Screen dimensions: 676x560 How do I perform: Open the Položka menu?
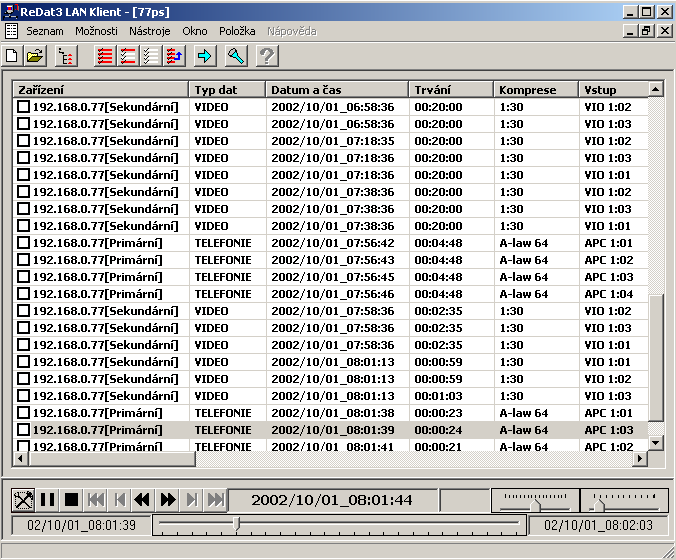[237, 31]
